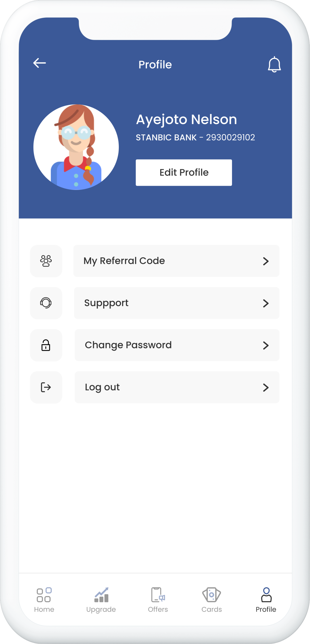The image size is (310, 644).
Task: Click the log out door icon
Action: (x=46, y=387)
